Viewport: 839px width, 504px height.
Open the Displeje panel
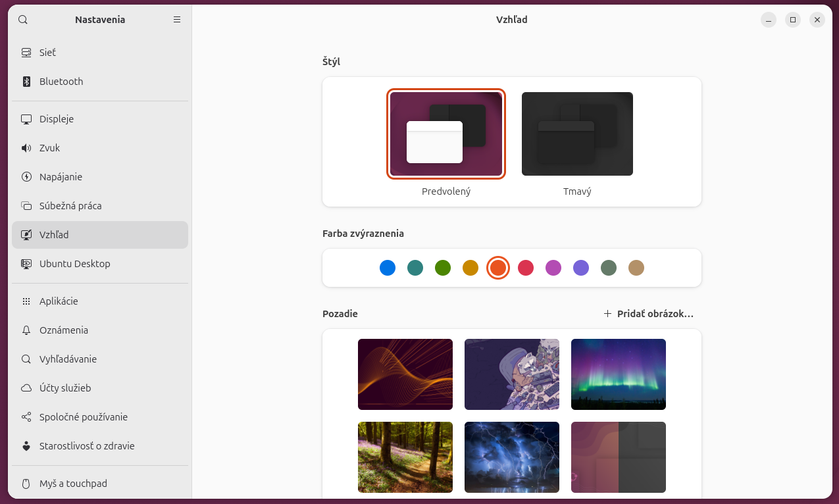[x=100, y=119]
